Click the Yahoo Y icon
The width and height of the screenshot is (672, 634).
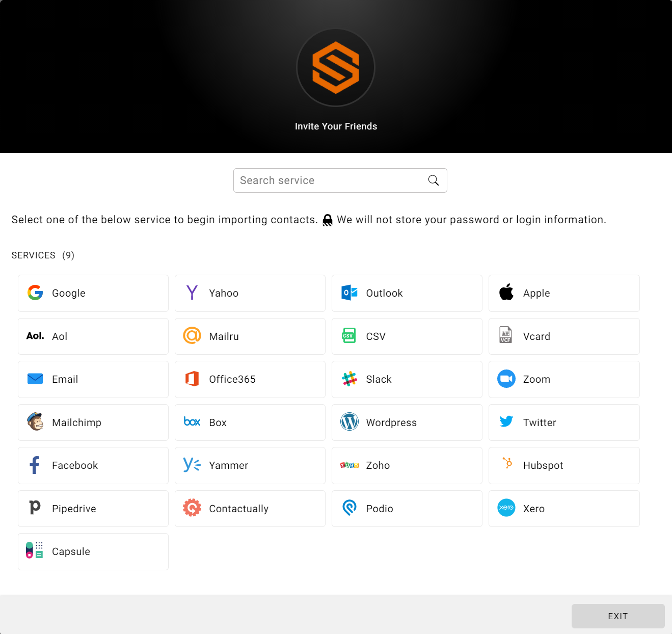[x=192, y=293]
